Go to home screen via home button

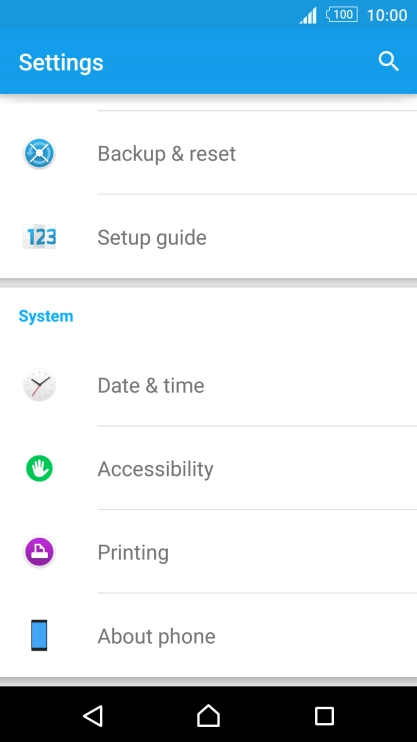point(208,715)
